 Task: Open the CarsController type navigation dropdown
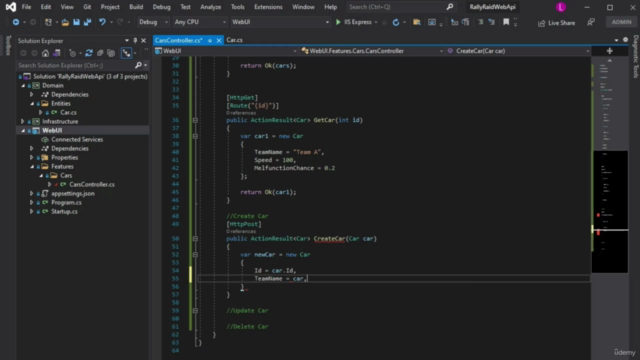[x=372, y=51]
